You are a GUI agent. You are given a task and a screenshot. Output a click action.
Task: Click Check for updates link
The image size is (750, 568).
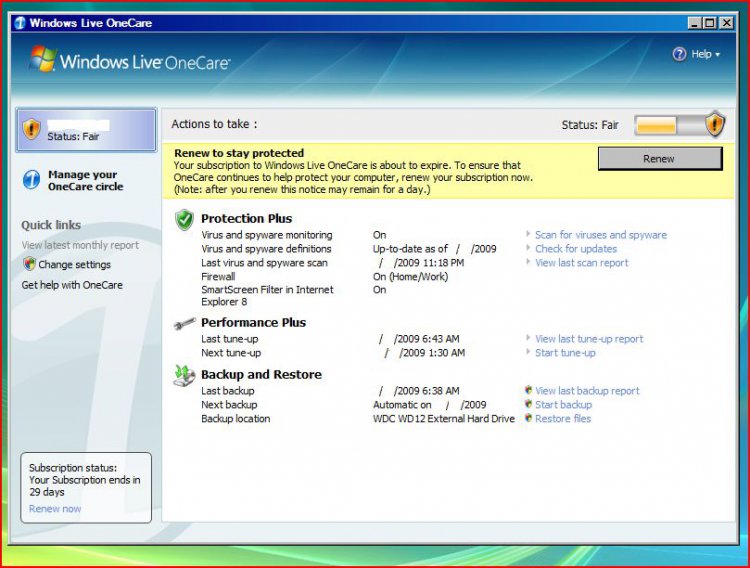(x=576, y=249)
